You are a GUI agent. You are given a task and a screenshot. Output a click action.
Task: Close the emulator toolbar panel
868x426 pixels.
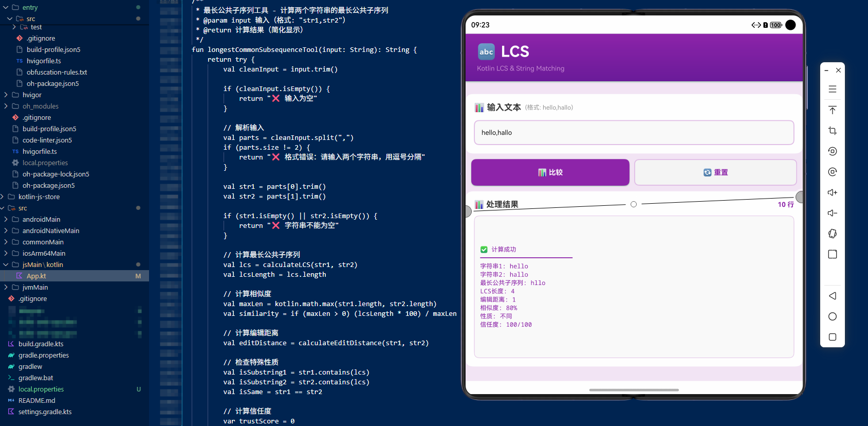tap(838, 70)
